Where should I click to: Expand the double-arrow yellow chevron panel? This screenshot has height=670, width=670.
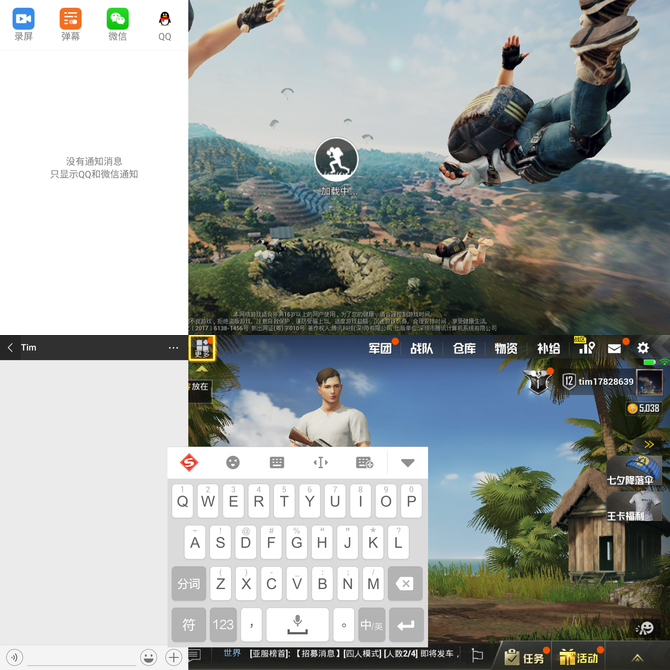[x=649, y=444]
